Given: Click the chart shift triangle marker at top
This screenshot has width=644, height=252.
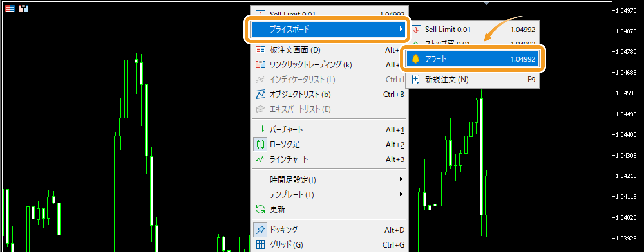Looking at the screenshot, I should click(x=487, y=3).
